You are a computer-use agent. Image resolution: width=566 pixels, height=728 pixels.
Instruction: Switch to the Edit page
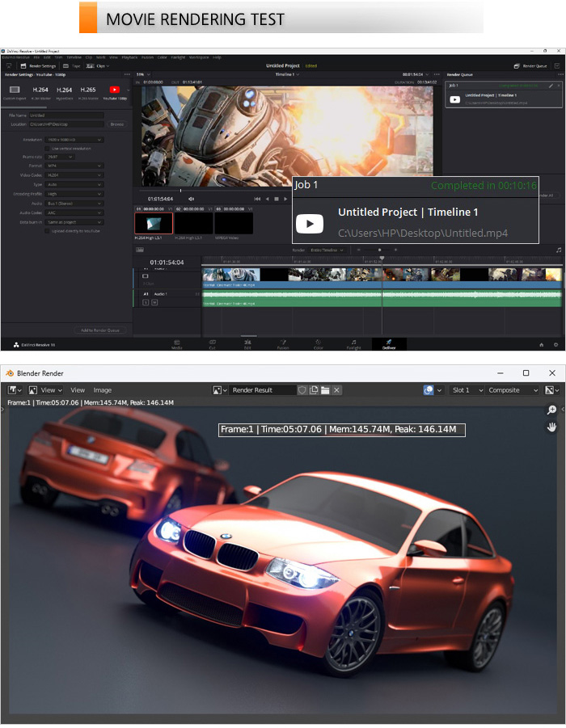(247, 344)
